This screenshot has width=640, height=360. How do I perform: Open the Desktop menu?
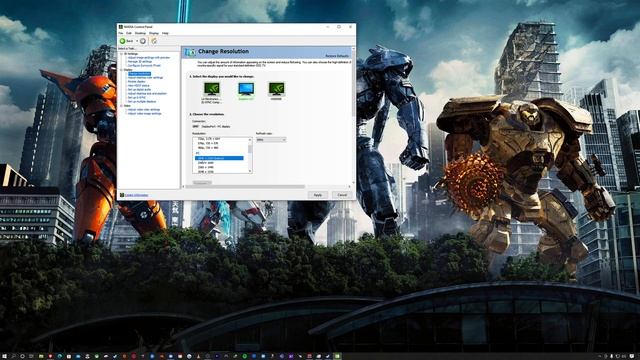(x=140, y=33)
